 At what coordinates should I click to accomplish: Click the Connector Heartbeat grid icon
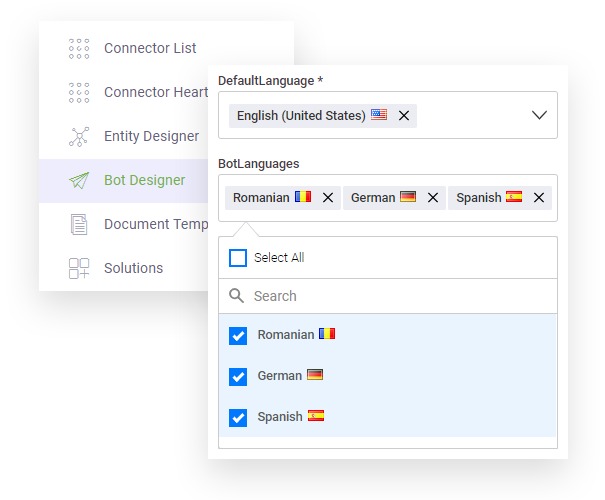pos(79,92)
